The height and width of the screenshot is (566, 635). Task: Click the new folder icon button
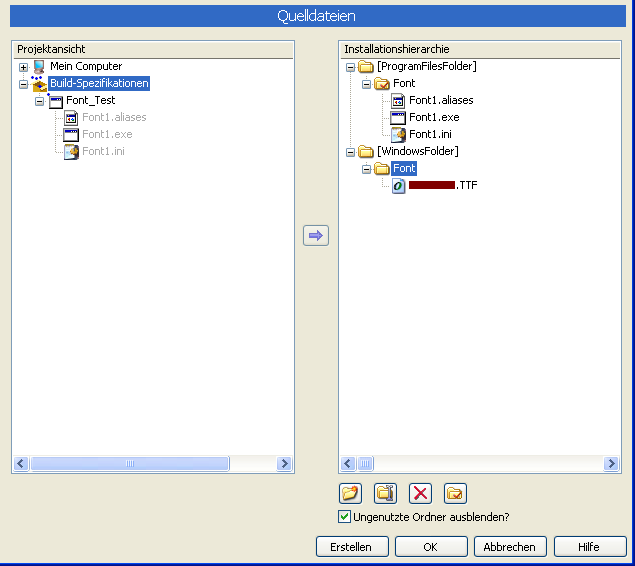tap(350, 493)
